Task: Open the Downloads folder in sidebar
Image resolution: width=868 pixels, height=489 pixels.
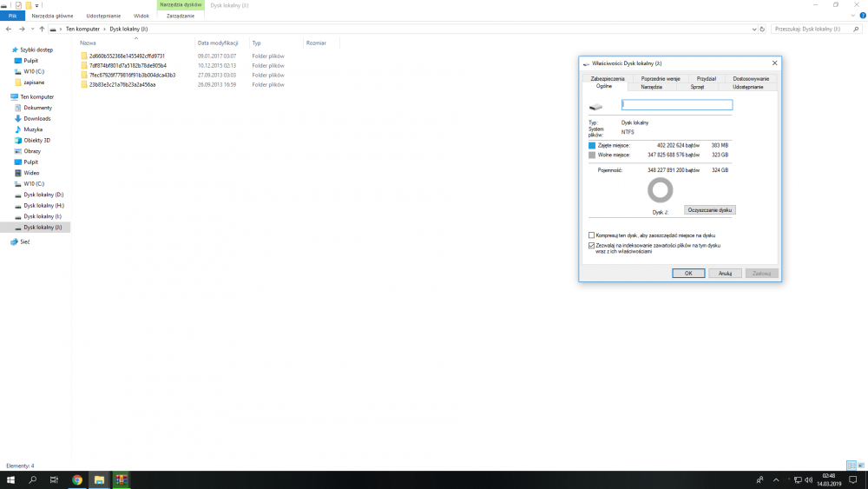Action: coord(36,118)
